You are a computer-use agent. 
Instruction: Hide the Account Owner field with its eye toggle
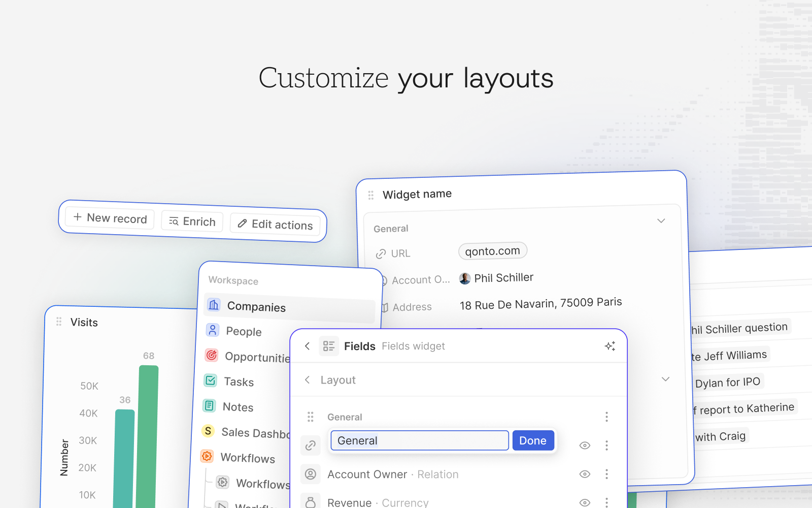(585, 474)
